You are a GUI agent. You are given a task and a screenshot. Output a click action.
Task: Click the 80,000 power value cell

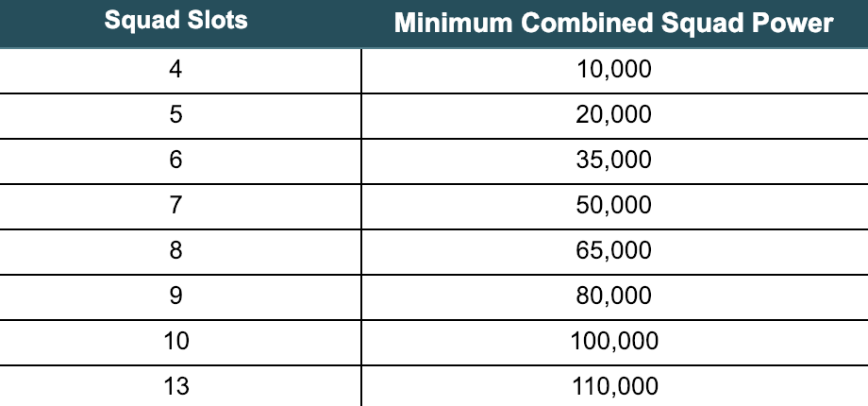(x=615, y=297)
